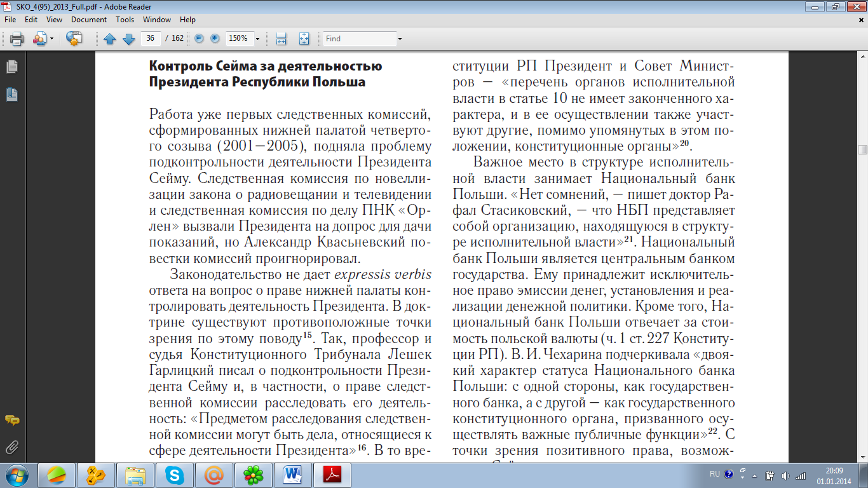Click the clock showing 20:09
The height and width of the screenshot is (488, 868).
(x=834, y=471)
